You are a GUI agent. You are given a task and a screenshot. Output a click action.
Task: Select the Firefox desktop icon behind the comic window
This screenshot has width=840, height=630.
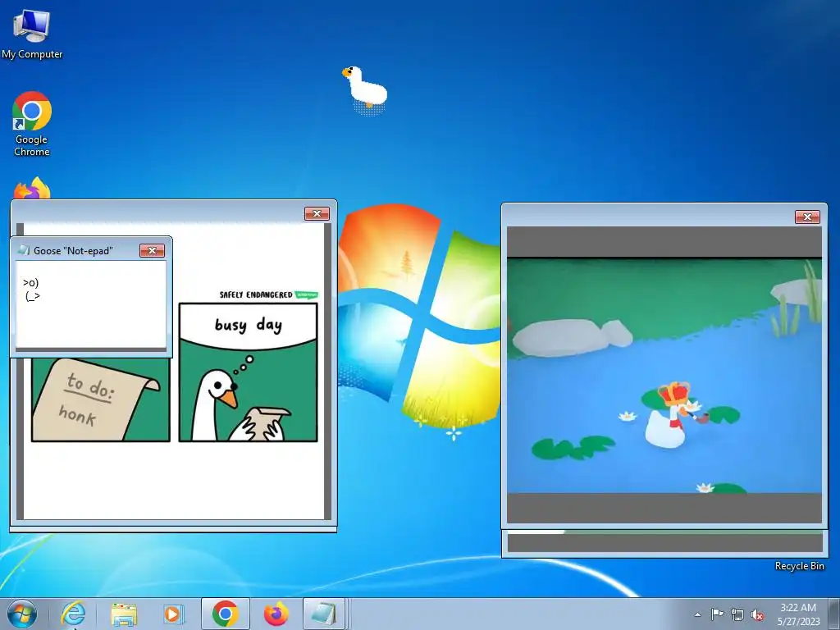(32, 188)
